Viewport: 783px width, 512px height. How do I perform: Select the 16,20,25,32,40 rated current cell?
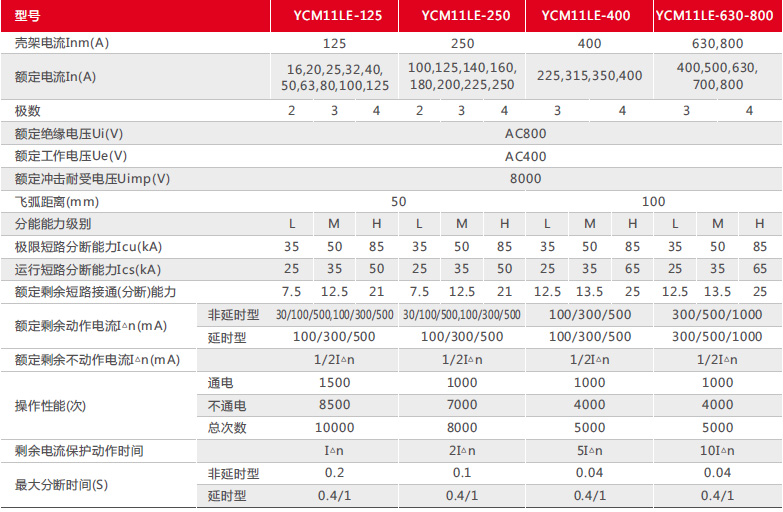click(335, 77)
